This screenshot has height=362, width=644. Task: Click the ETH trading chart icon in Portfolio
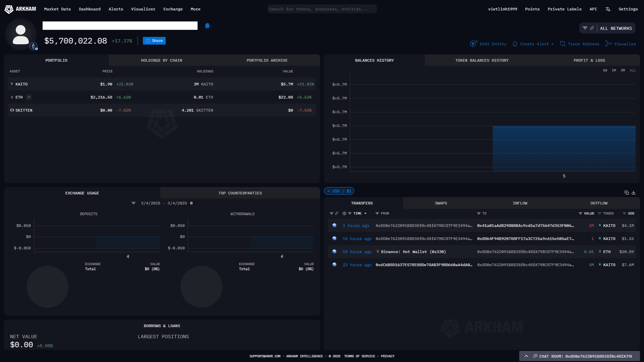[29, 97]
